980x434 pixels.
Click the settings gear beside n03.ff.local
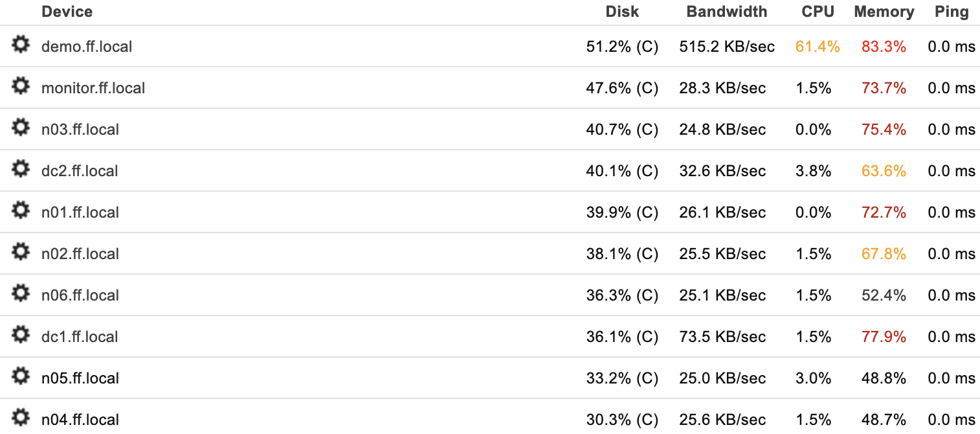[21, 128]
